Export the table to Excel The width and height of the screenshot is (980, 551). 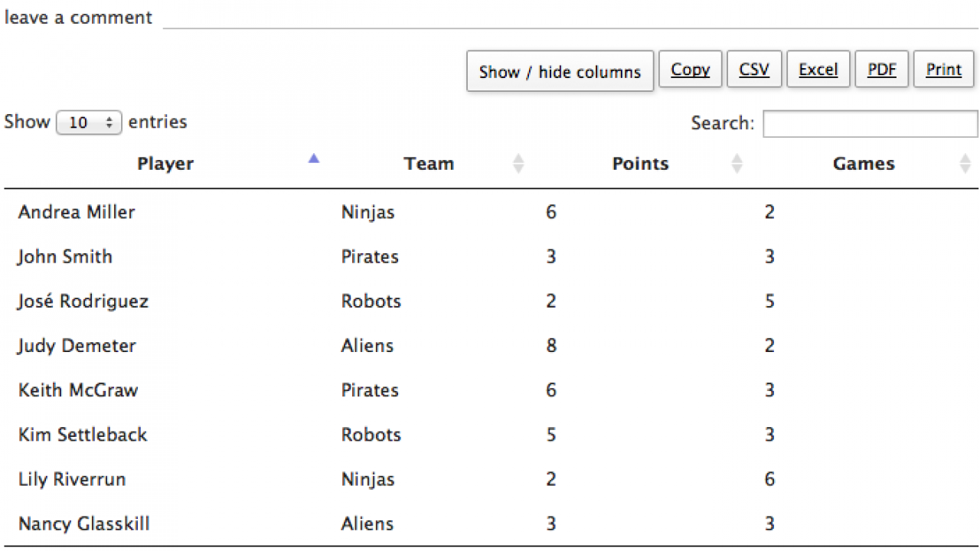pyautogui.click(x=818, y=69)
